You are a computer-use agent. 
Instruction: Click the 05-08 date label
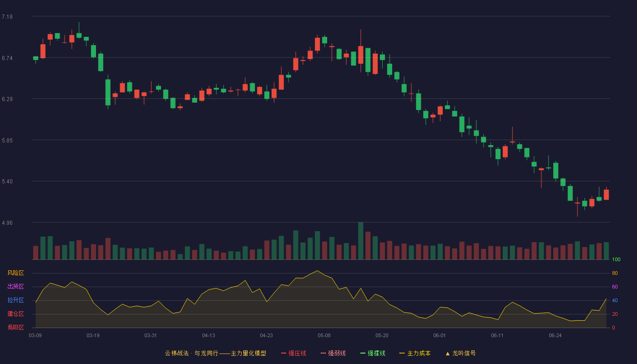coord(324,335)
